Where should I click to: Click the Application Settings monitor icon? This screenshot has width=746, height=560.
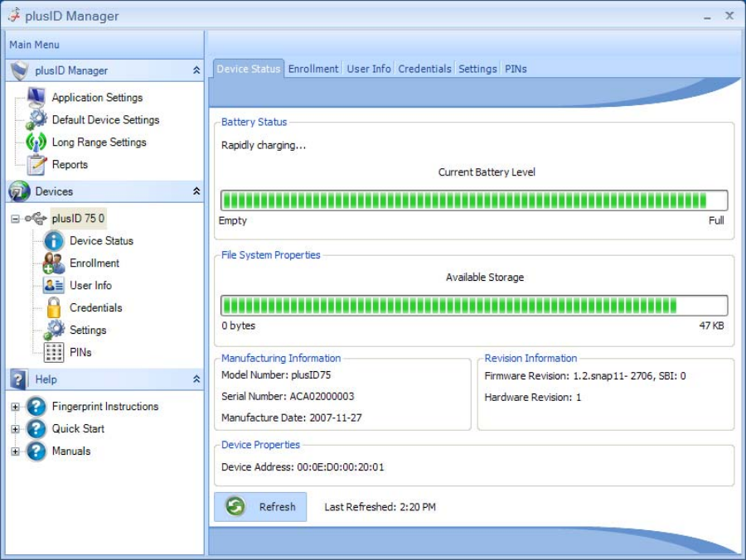point(36,97)
